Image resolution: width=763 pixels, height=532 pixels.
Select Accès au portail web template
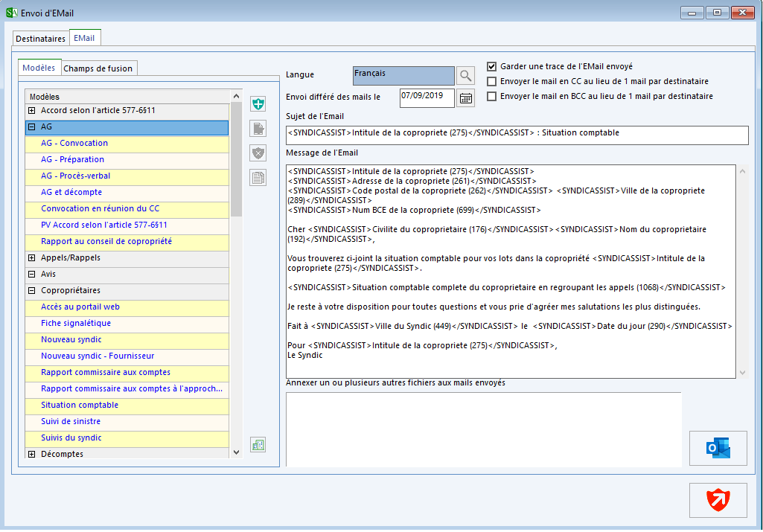point(127,307)
